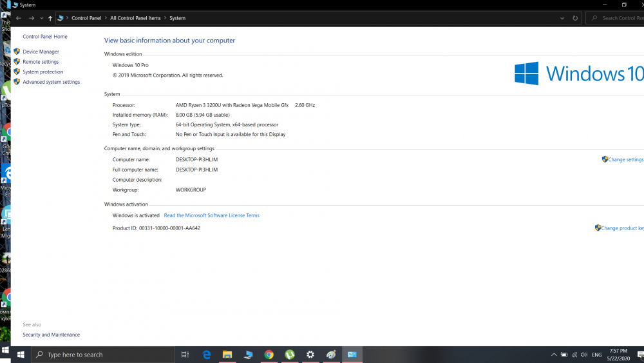Click the battery icon in the tray
Screen dimensions: 644x363
tap(564, 355)
